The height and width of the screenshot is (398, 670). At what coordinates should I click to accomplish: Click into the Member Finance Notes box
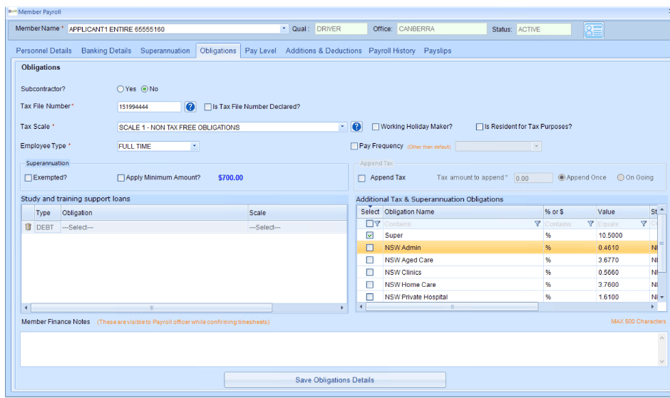[340, 349]
